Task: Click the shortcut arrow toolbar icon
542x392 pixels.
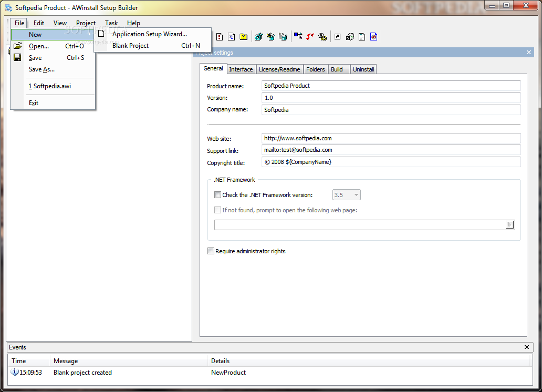Action: coord(338,37)
